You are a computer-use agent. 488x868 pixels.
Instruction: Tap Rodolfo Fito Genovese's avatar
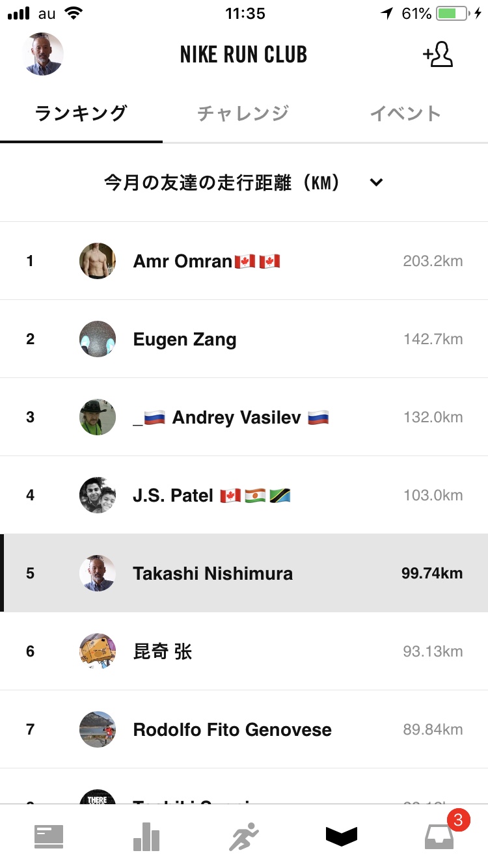point(98,729)
